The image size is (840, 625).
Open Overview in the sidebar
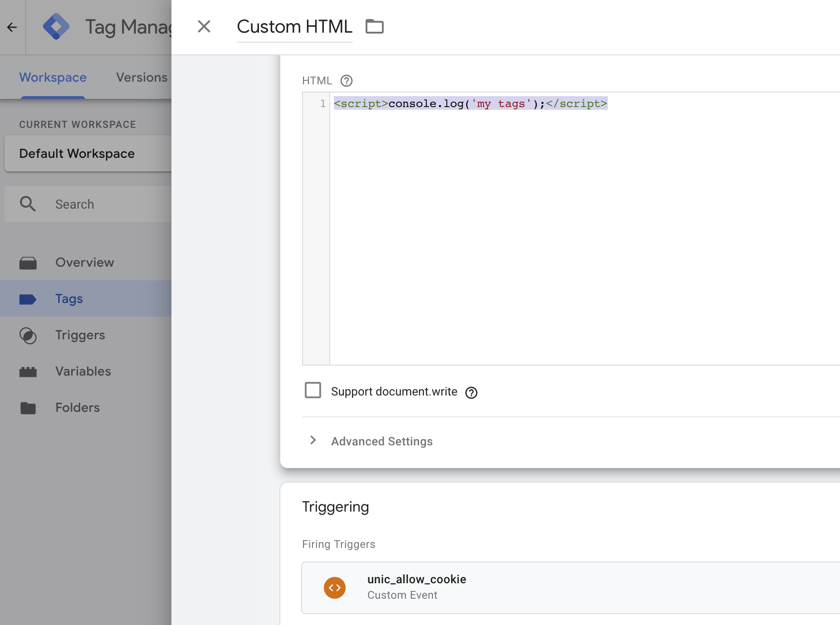[84, 263]
